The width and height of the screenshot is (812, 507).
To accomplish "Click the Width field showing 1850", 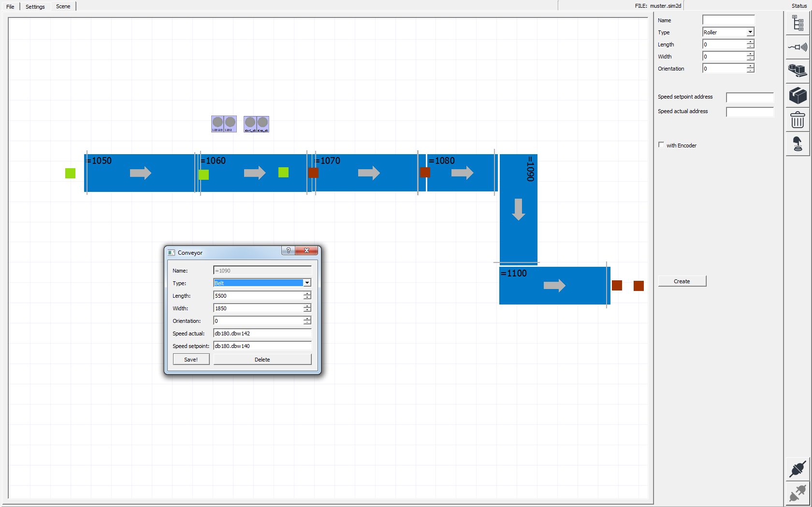I will (258, 308).
